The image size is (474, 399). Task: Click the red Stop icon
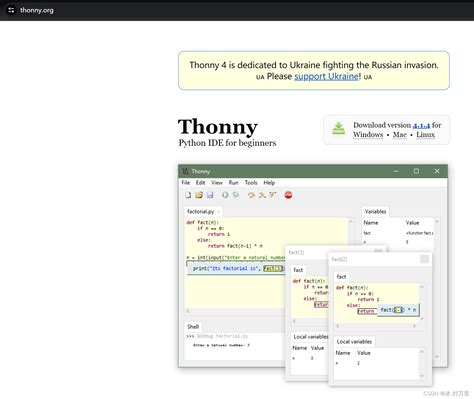click(x=289, y=195)
